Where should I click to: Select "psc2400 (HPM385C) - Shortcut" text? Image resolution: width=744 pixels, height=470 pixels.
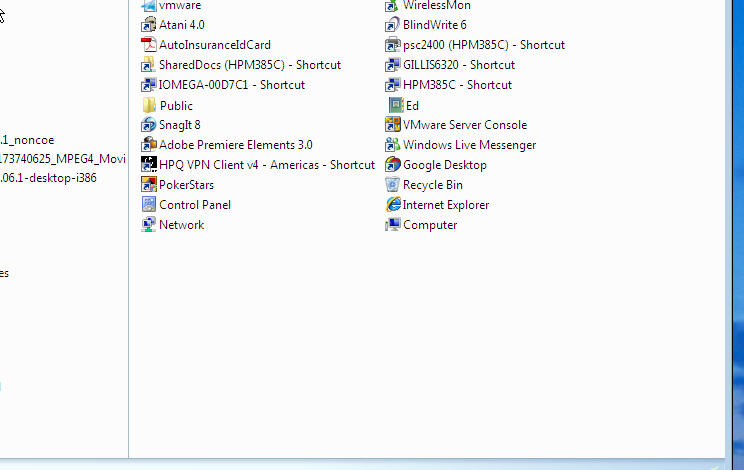(x=484, y=45)
